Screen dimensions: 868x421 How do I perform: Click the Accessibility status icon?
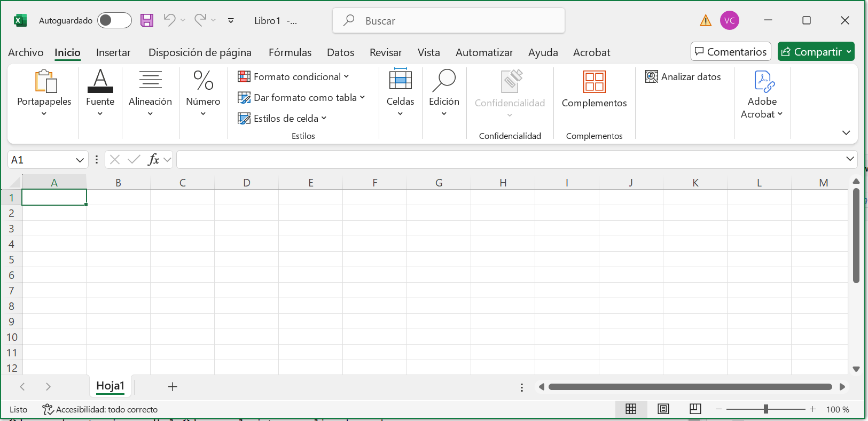(x=48, y=409)
